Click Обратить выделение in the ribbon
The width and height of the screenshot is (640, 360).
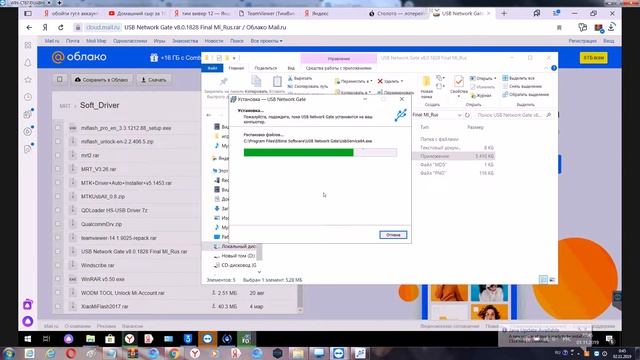point(525,95)
